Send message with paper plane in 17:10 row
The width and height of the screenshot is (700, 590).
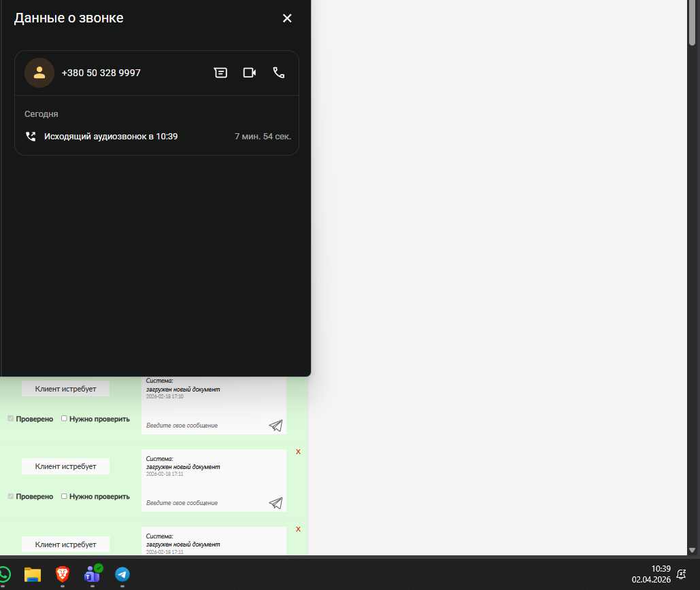276,426
